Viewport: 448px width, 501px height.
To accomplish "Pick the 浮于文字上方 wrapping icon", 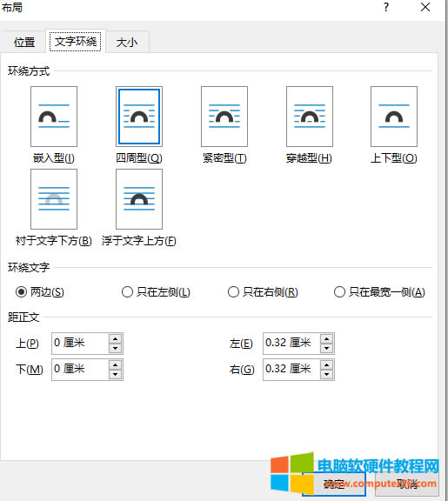I will click(x=139, y=199).
